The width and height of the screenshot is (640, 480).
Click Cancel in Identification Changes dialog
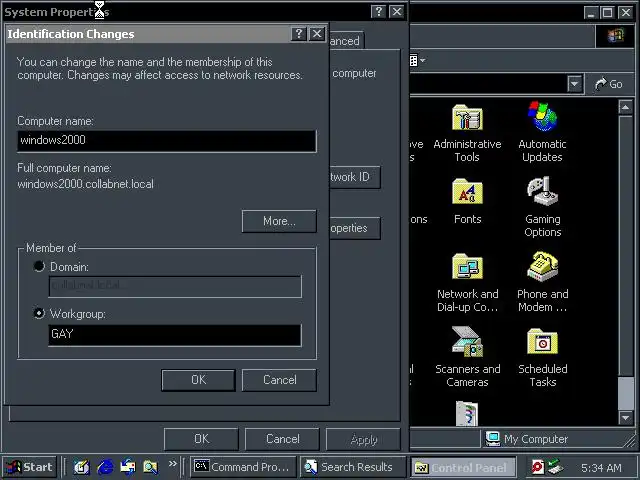pyautogui.click(x=279, y=380)
